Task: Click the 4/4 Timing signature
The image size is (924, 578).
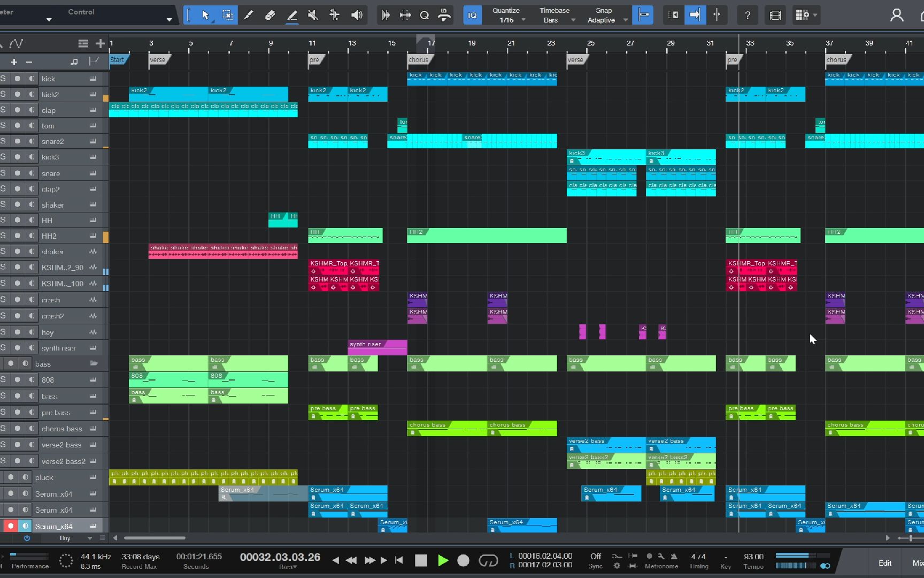Action: click(698, 557)
